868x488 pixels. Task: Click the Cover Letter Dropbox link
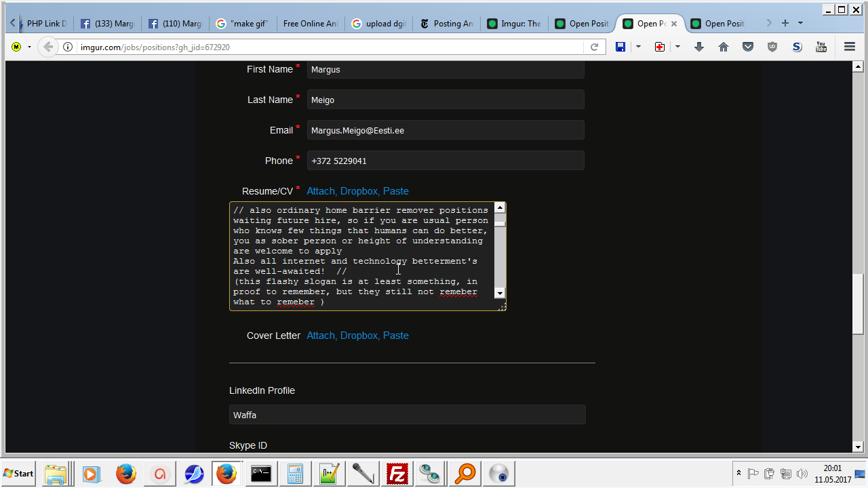[359, 335]
